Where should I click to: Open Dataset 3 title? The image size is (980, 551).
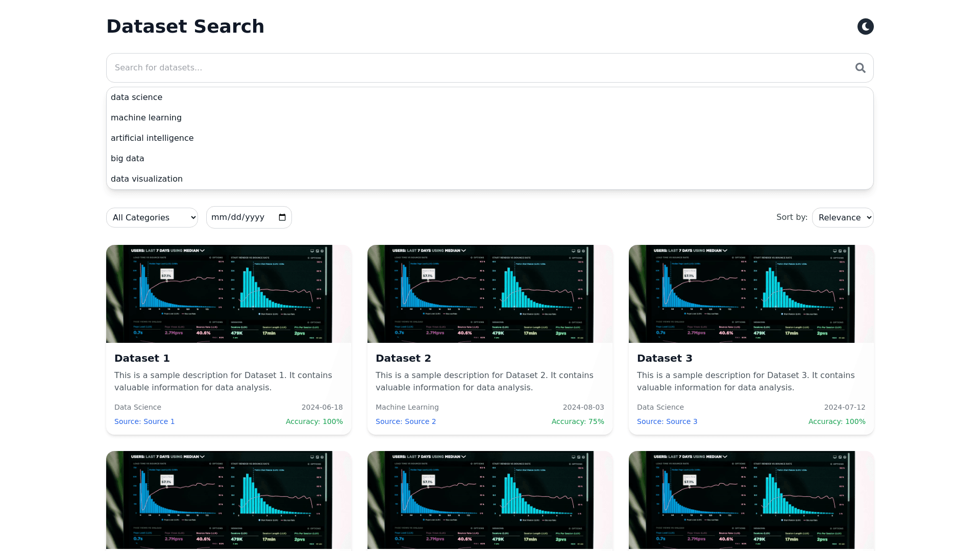click(665, 358)
